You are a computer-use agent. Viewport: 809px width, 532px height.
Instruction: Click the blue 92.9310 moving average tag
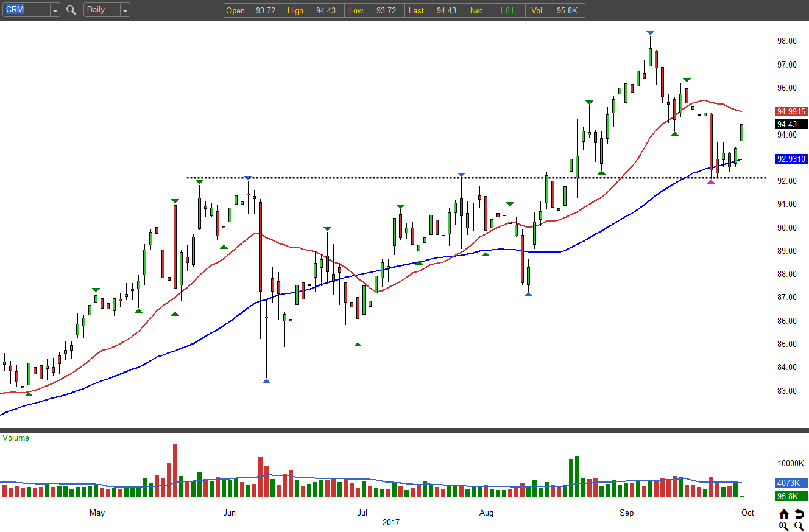point(791,159)
